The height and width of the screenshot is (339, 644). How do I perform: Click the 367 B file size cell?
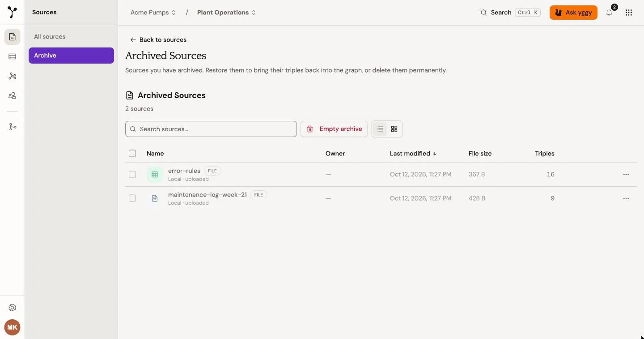coord(477,175)
